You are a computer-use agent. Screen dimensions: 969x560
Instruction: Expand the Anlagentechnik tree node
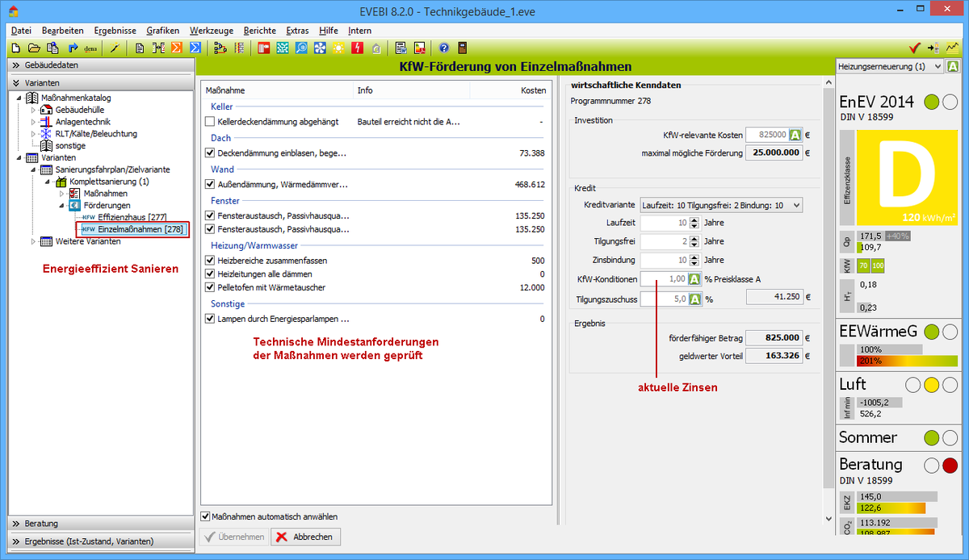[33, 121]
